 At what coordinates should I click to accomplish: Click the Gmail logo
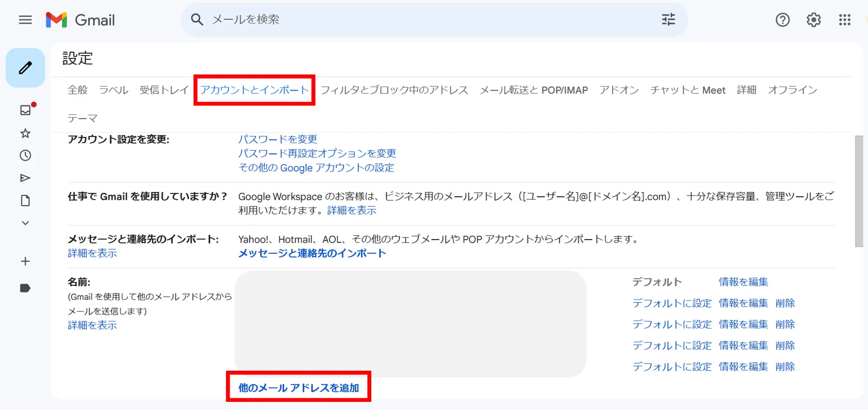[80, 20]
